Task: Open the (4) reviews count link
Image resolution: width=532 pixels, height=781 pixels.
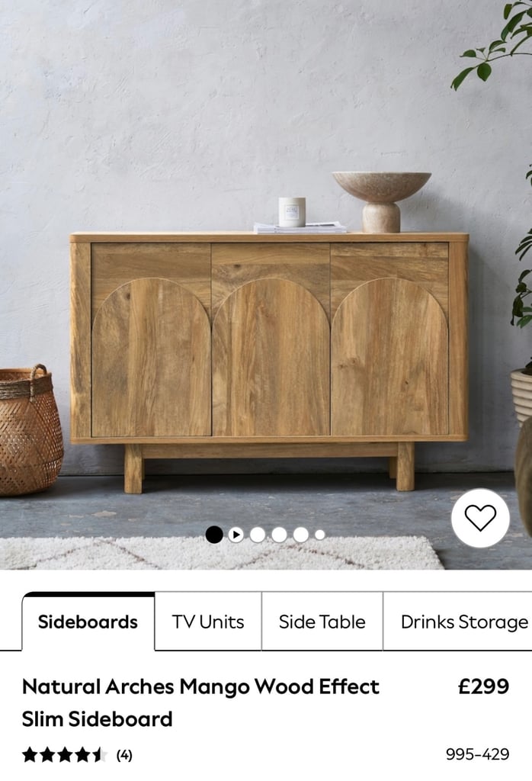Action: [124, 756]
